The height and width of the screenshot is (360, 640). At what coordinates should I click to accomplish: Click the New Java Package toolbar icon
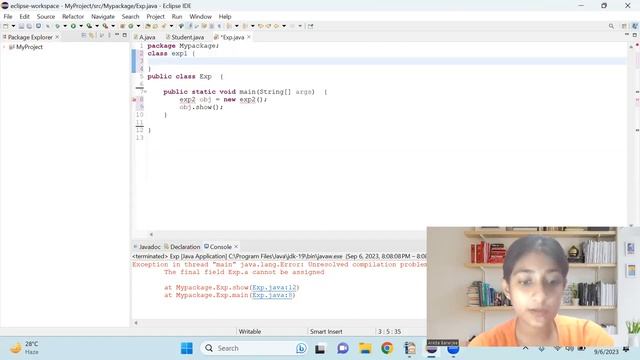pyautogui.click(x=122, y=26)
